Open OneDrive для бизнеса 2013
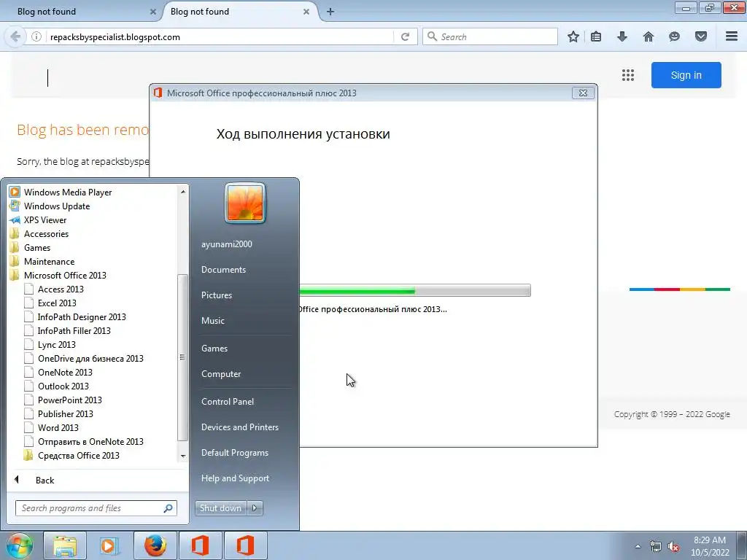The width and height of the screenshot is (747, 560). pyautogui.click(x=90, y=358)
